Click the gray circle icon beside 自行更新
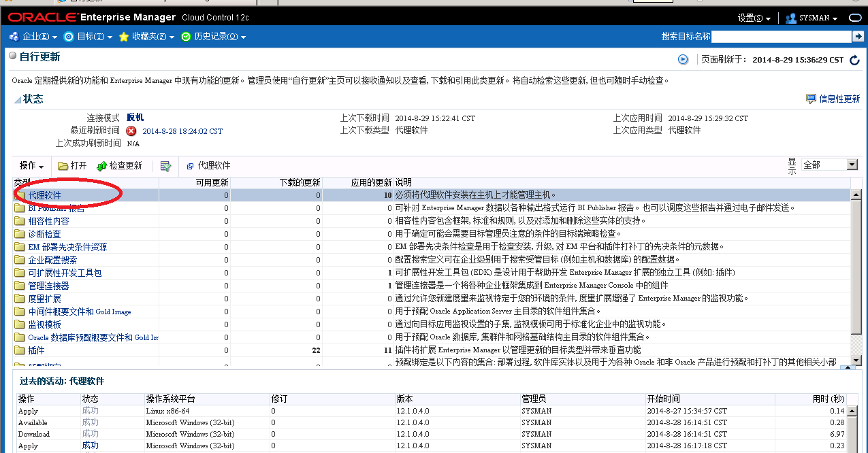The width and height of the screenshot is (868, 453). point(13,56)
